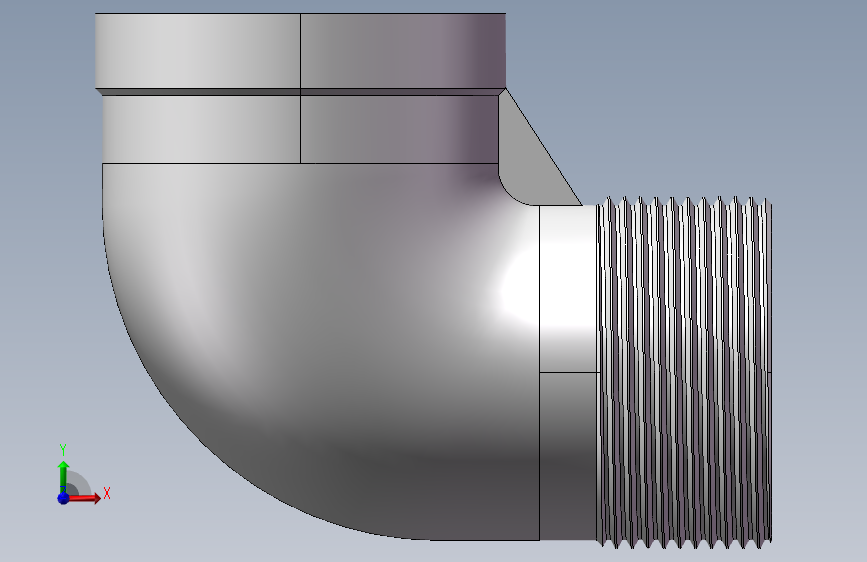
Task: Select the smooth neck before the threads
Action: pos(568,372)
